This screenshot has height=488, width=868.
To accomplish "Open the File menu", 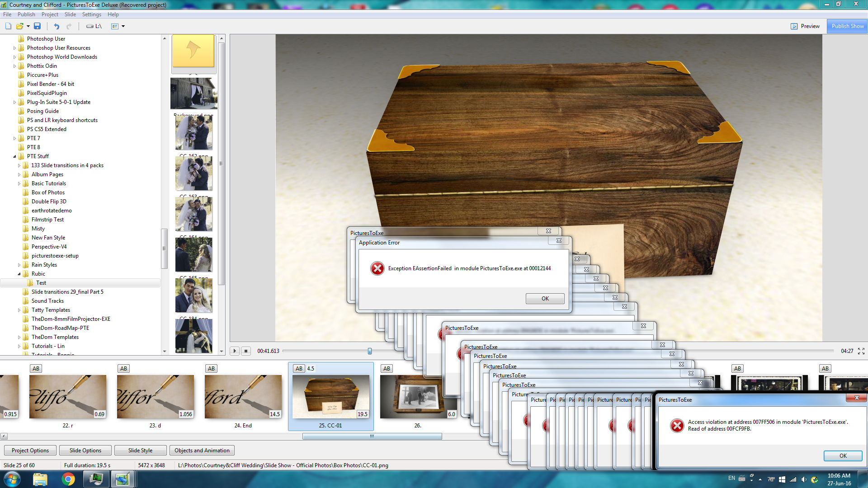I will (x=7, y=14).
